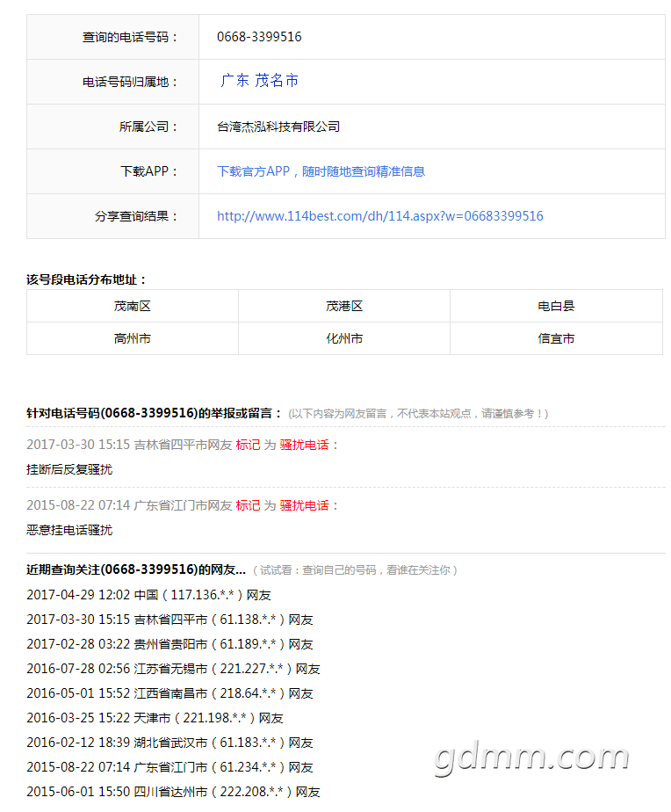
Task: Open the 114best.com share result URL
Action: (x=380, y=216)
